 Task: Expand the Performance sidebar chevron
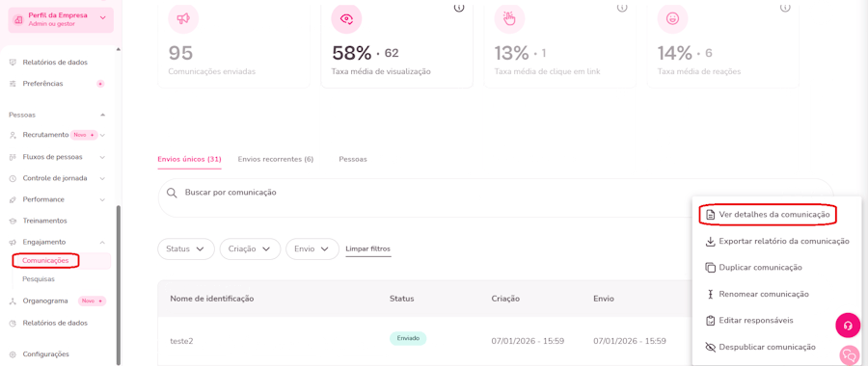pos(102,199)
